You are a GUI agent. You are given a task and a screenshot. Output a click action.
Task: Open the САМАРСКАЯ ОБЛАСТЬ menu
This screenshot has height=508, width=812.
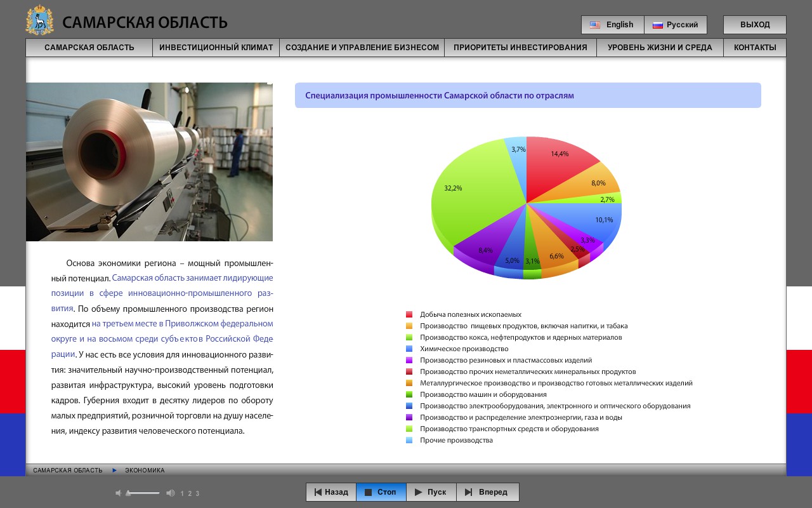(89, 48)
